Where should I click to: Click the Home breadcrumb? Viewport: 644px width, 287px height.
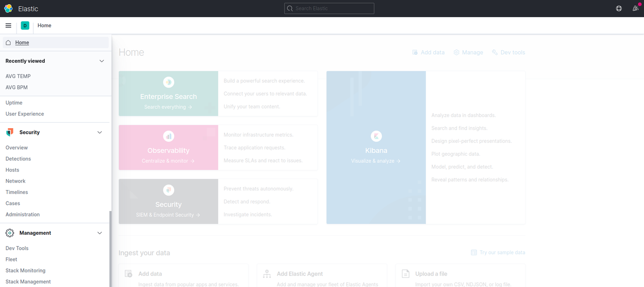tap(44, 26)
